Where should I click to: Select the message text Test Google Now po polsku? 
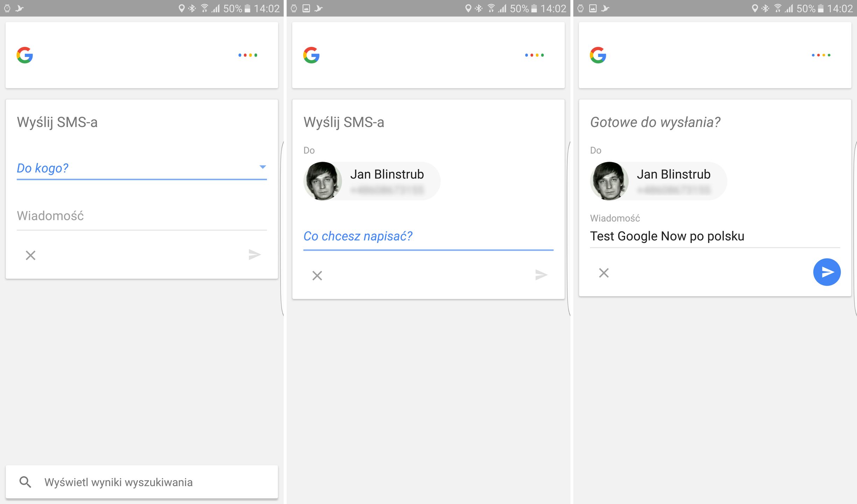(x=668, y=236)
